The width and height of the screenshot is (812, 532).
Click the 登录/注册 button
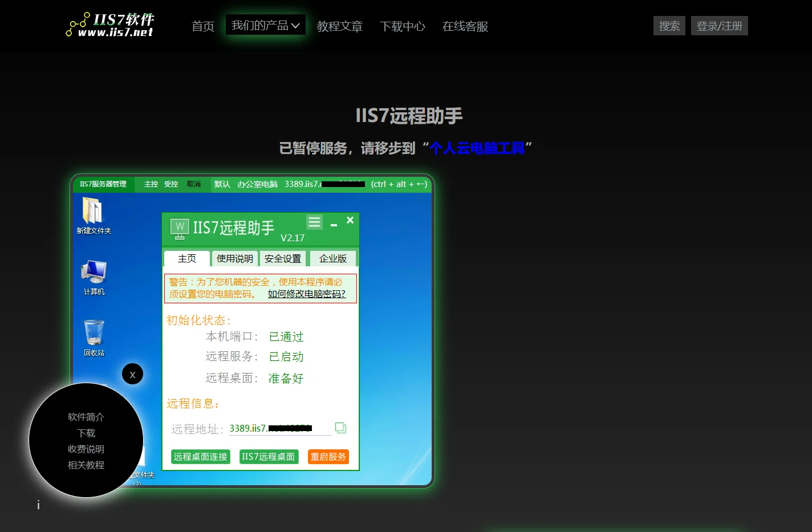click(x=720, y=26)
